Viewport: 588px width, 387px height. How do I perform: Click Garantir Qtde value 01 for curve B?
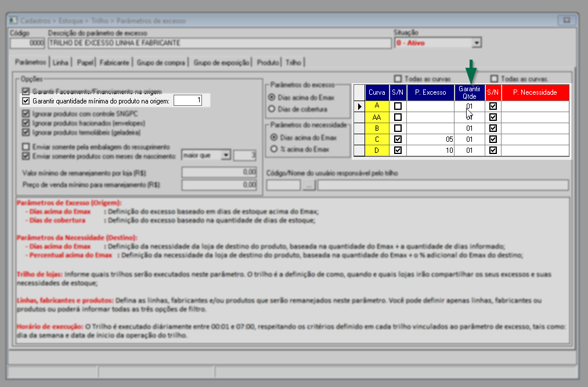click(x=470, y=128)
